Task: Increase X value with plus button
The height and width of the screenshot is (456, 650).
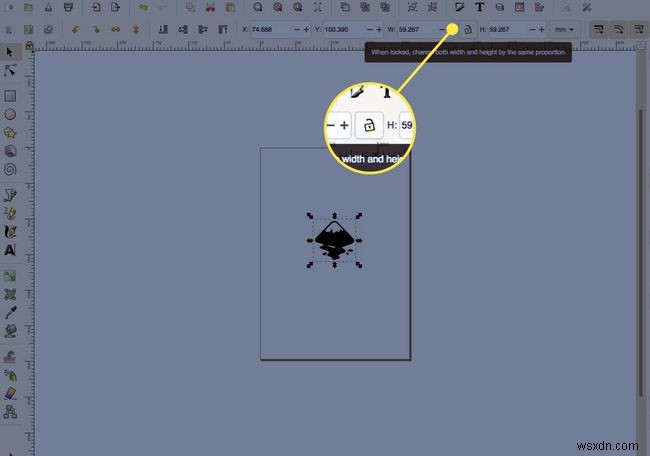Action: [x=306, y=29]
